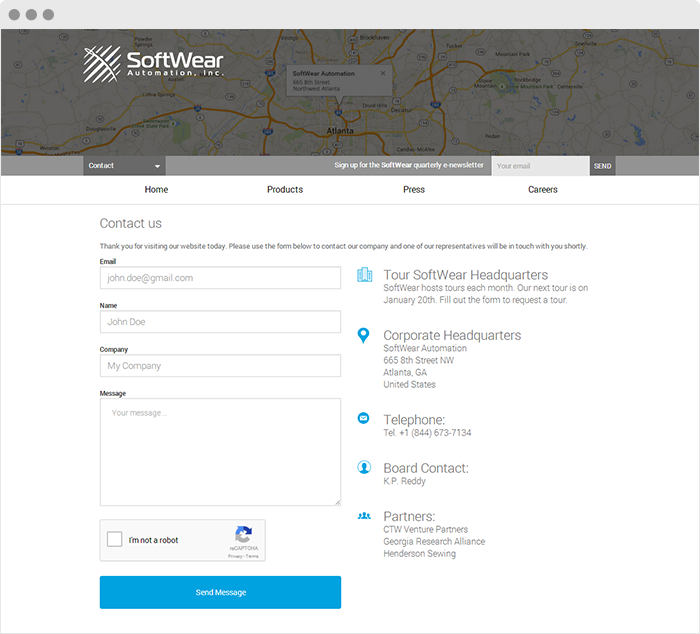Open the Careers menu item

click(x=542, y=190)
